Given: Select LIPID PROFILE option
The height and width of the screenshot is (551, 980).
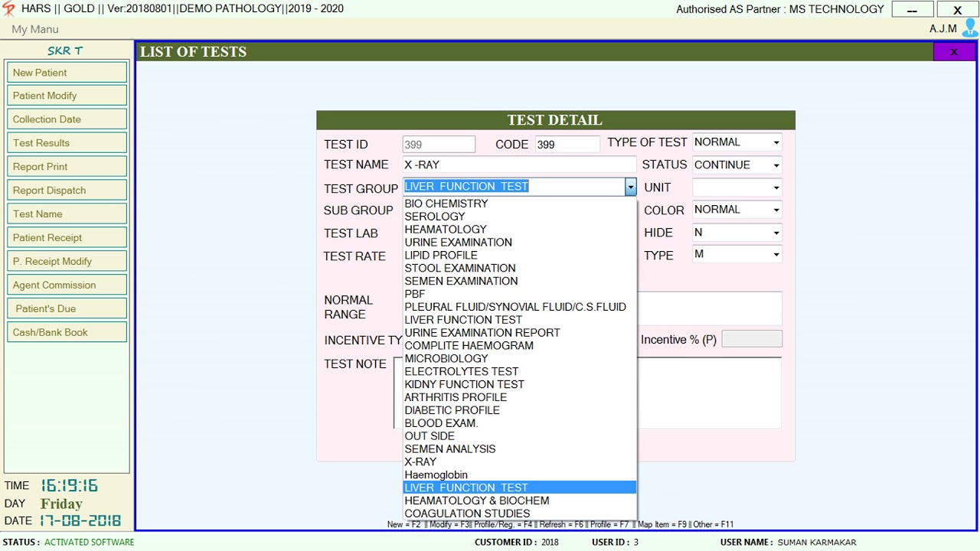Looking at the screenshot, I should (x=520, y=256).
